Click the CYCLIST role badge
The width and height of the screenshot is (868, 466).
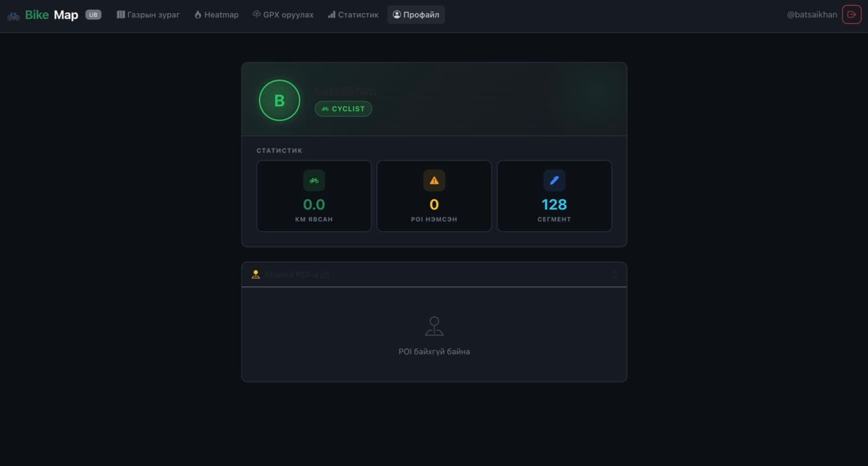pyautogui.click(x=343, y=109)
